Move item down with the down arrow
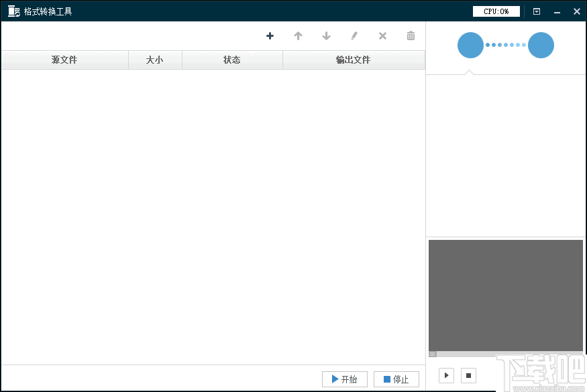This screenshot has height=392, width=587. (326, 36)
